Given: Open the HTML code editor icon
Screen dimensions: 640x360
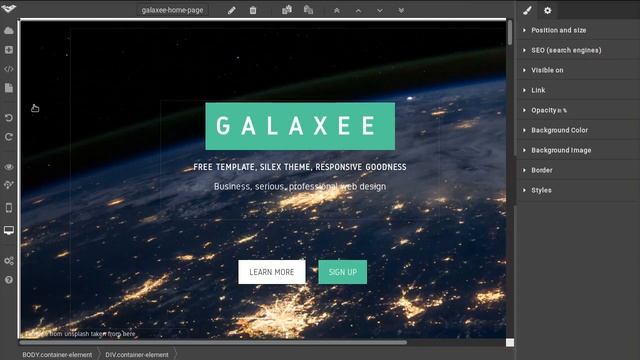Looking at the screenshot, I should [x=9, y=69].
